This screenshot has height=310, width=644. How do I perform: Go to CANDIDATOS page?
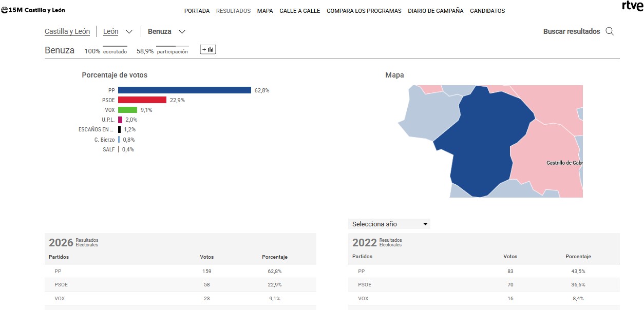[487, 11]
